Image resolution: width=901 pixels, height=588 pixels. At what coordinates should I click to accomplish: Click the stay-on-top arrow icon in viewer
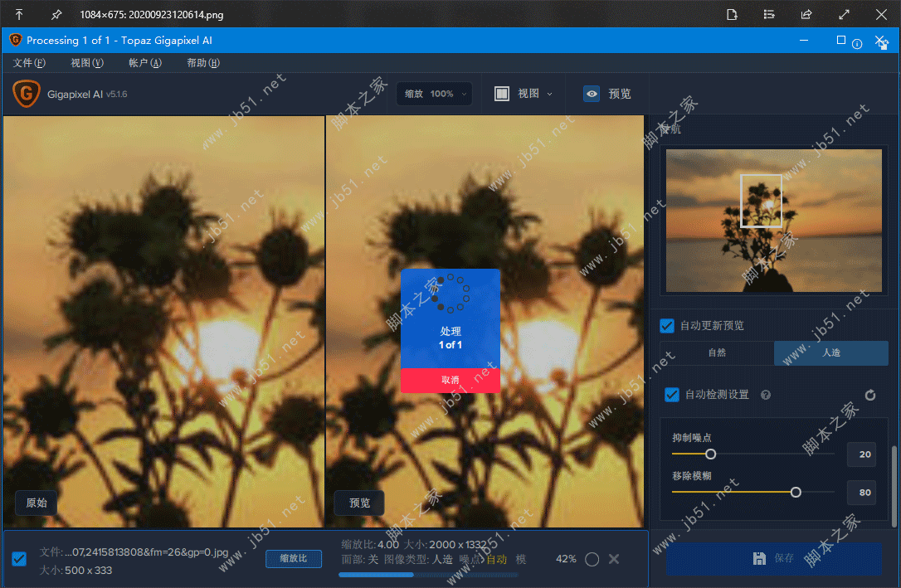tap(19, 14)
